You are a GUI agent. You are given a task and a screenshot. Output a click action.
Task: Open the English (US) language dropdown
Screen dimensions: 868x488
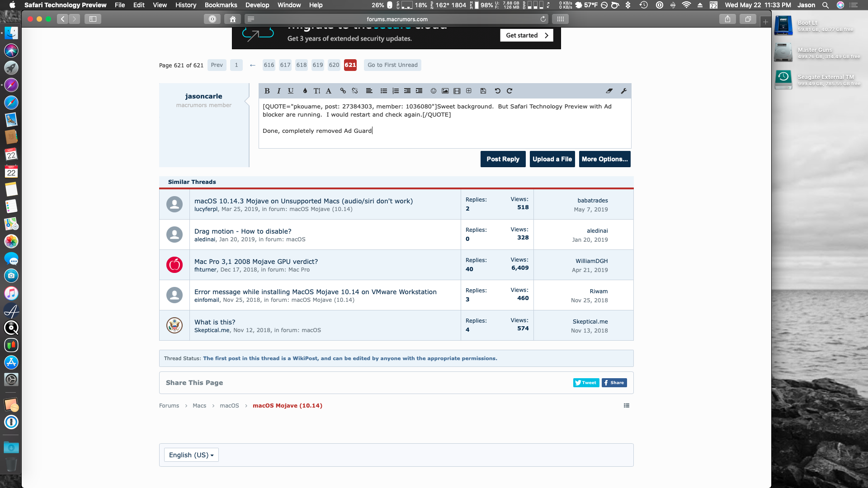(191, 455)
